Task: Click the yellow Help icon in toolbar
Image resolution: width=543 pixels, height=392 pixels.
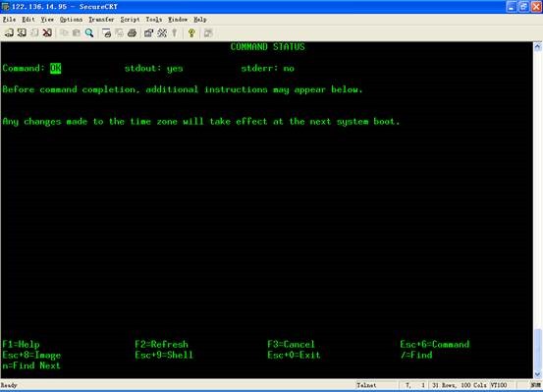Action: (191, 33)
